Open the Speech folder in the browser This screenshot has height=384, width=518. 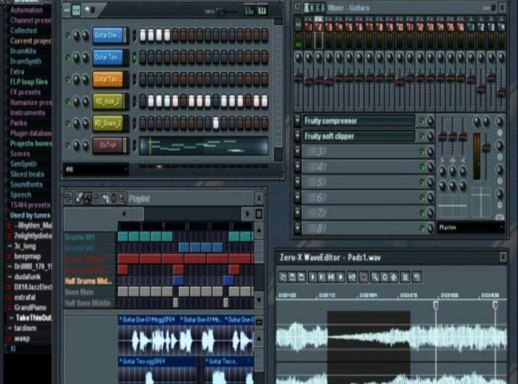point(20,195)
